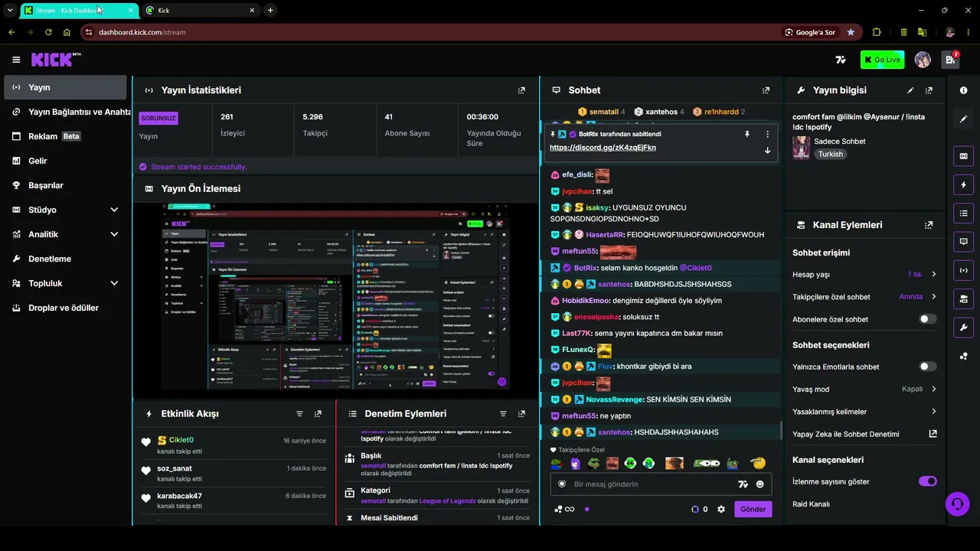980x551 pixels.
Task: Edit stream info with pencil in Yayın bilgisi
Action: pyautogui.click(x=910, y=90)
